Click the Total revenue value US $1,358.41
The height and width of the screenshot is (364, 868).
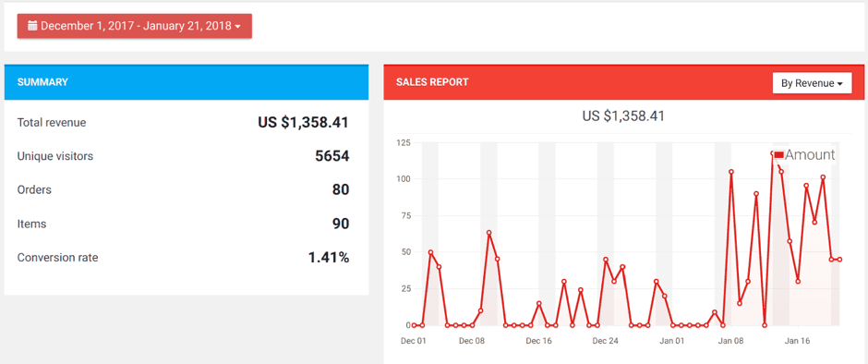(x=304, y=123)
